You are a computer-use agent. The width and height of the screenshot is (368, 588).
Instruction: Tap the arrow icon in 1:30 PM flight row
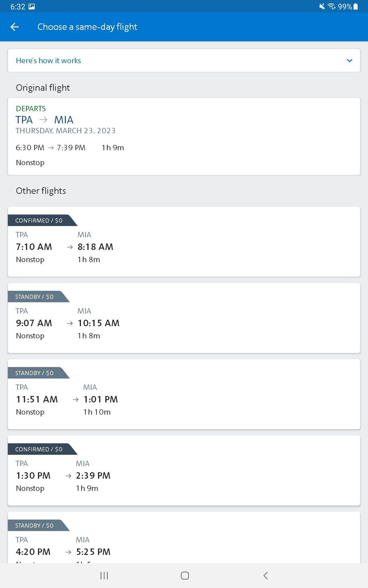pyautogui.click(x=69, y=476)
